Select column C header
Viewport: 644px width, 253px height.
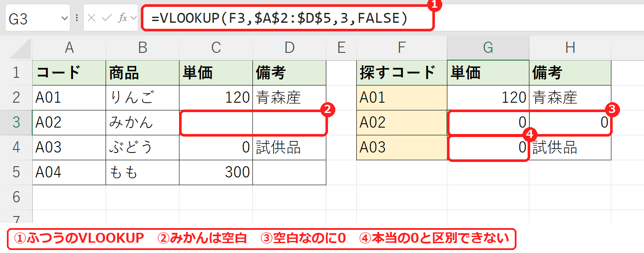216,48
